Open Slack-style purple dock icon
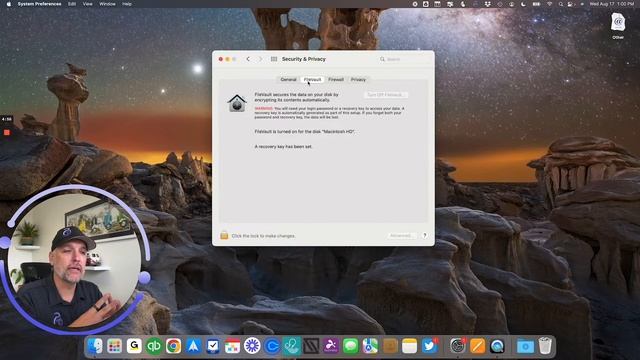This screenshot has width=640, height=360. click(x=252, y=346)
